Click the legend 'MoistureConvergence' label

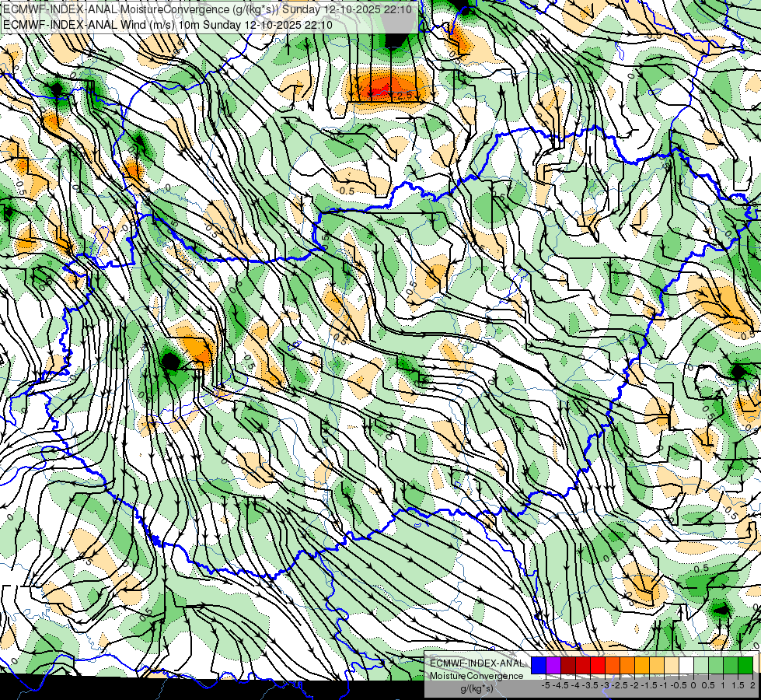pyautogui.click(x=476, y=676)
